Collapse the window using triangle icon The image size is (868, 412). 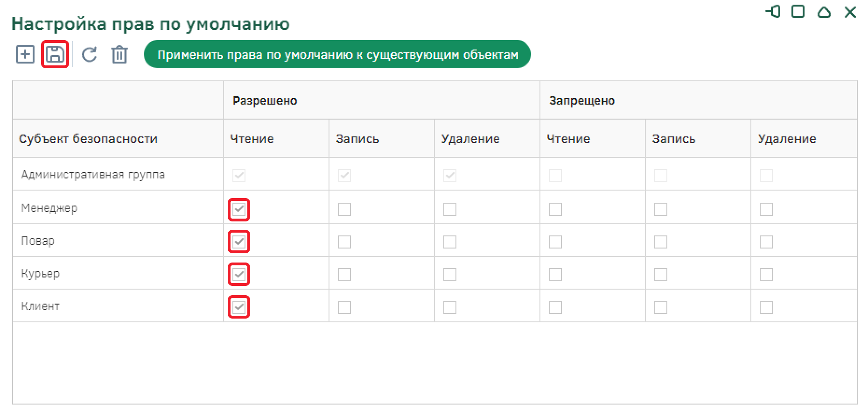(x=824, y=12)
